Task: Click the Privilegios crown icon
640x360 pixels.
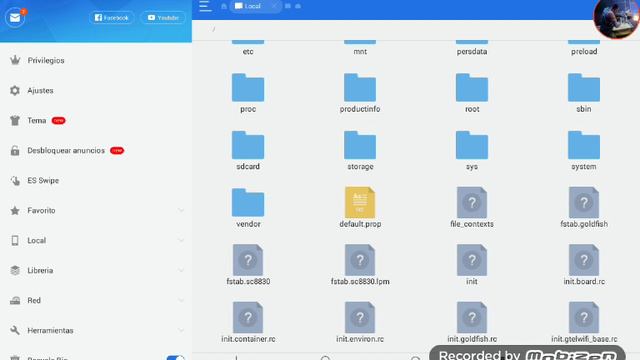Action: click(15, 60)
